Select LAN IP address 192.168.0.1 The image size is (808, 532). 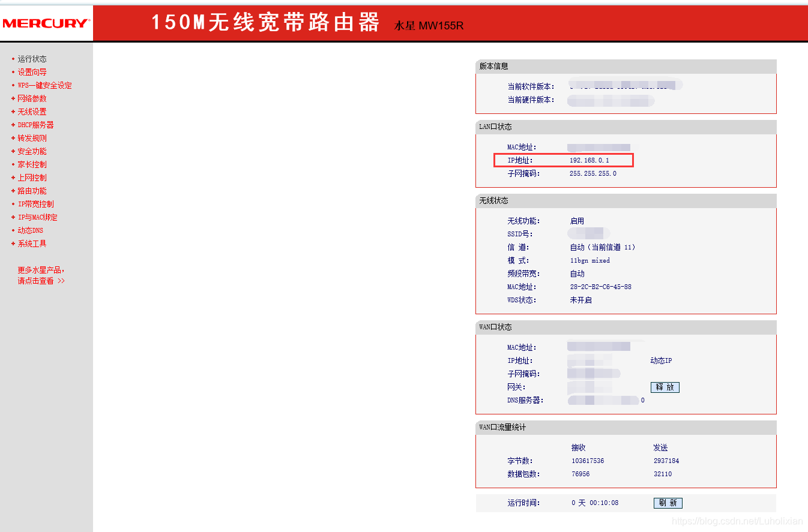(x=589, y=160)
